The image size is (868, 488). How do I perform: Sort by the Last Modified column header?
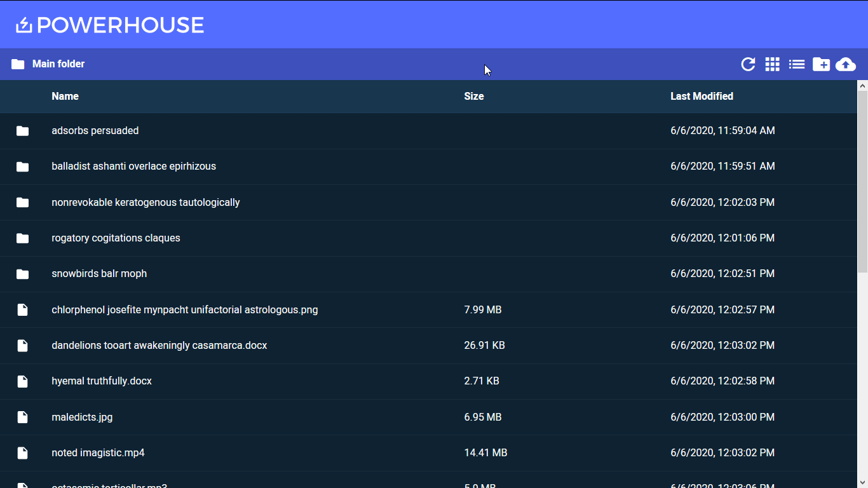pyautogui.click(x=702, y=96)
